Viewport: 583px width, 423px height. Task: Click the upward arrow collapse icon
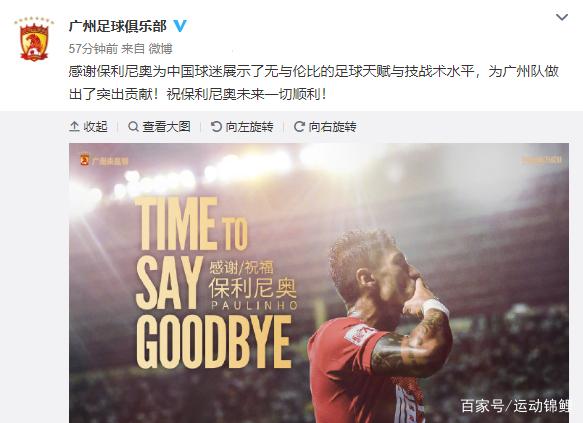click(74, 127)
